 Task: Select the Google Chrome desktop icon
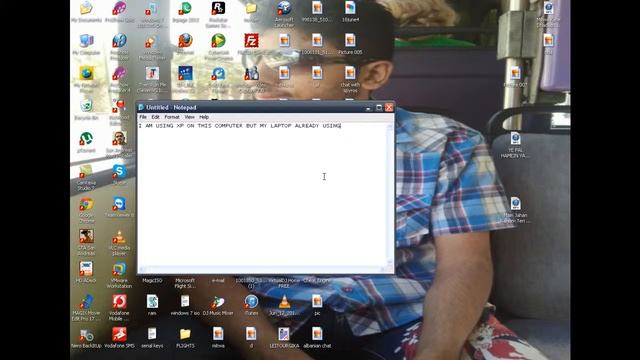point(86,210)
